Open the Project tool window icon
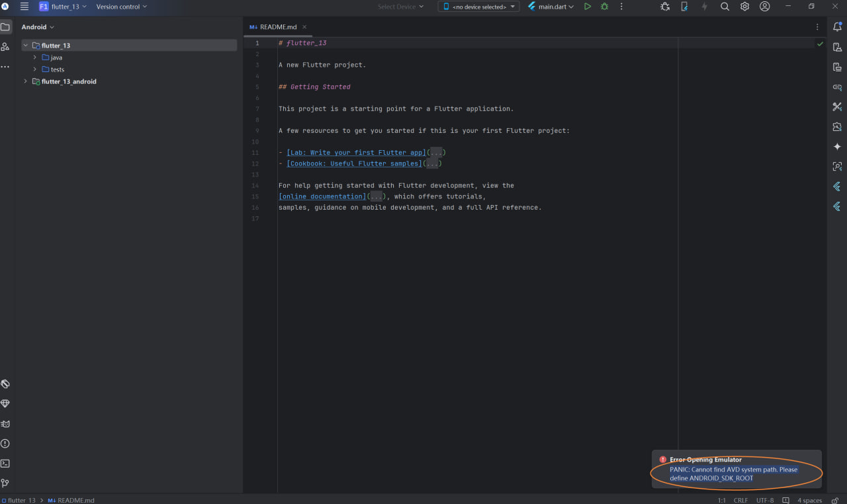Screen dimensions: 847x504 5,27
